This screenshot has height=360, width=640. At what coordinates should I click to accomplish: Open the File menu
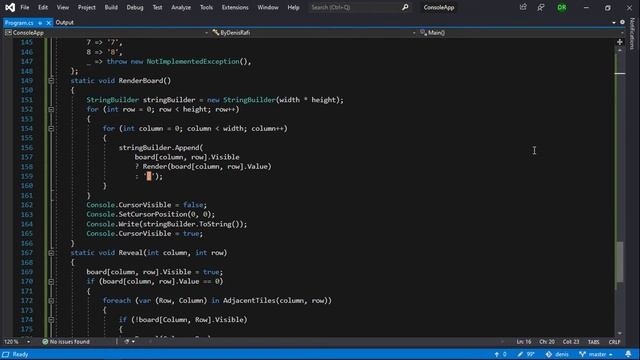[24, 7]
